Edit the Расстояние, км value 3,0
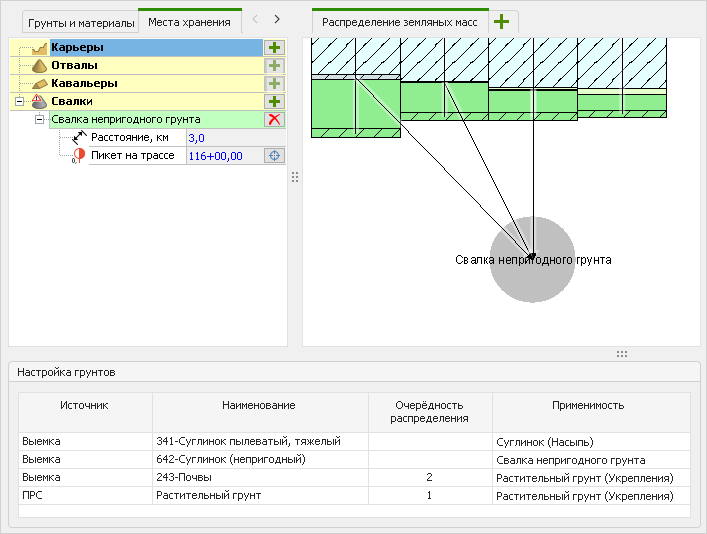The height and width of the screenshot is (534, 707). point(222,137)
